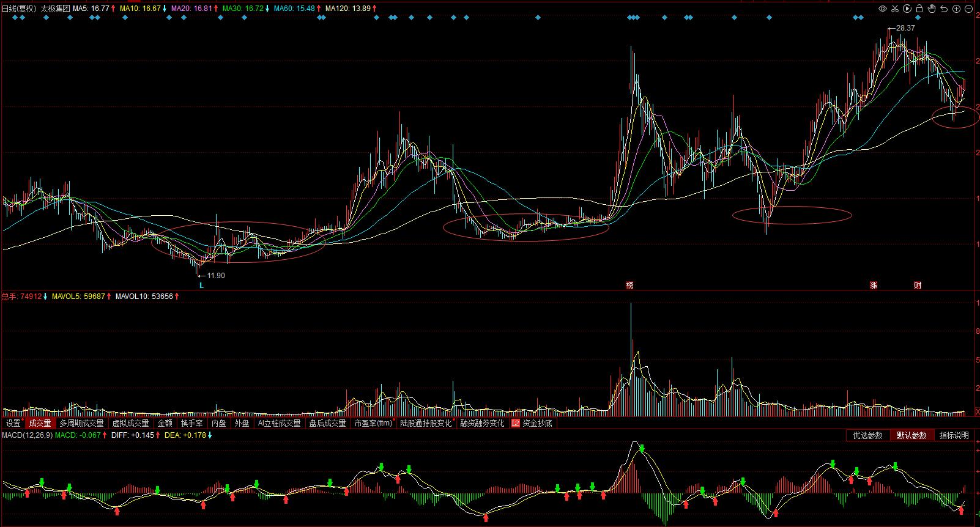Click the undo arrow icon

tap(945, 9)
